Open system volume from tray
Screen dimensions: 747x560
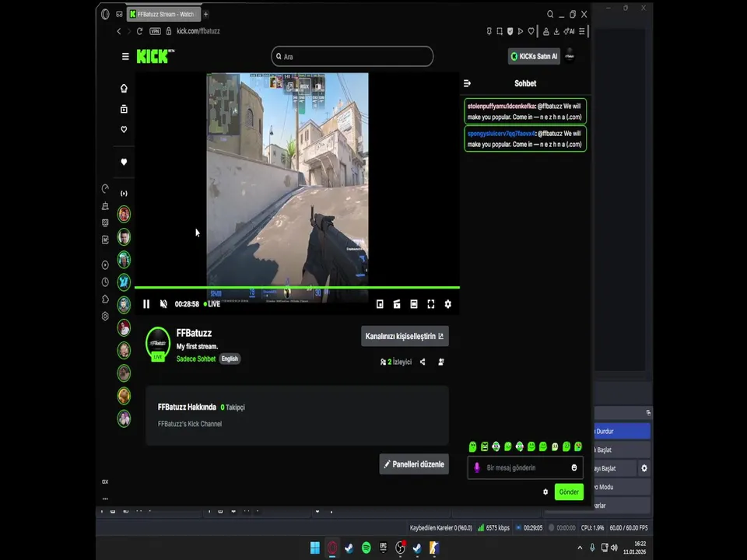pyautogui.click(x=615, y=548)
